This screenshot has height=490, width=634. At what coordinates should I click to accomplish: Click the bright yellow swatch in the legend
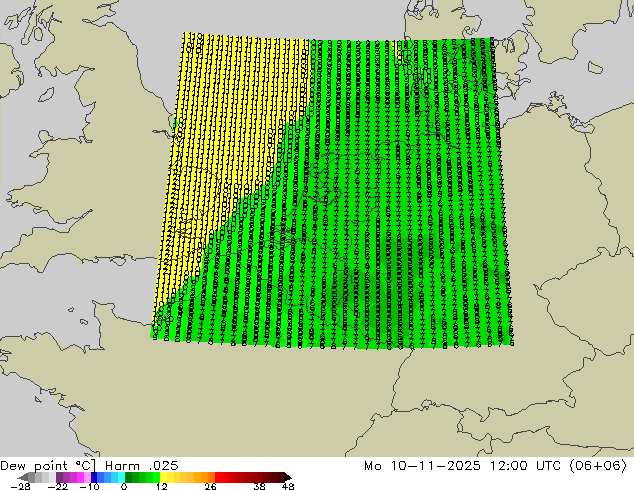(x=163, y=477)
